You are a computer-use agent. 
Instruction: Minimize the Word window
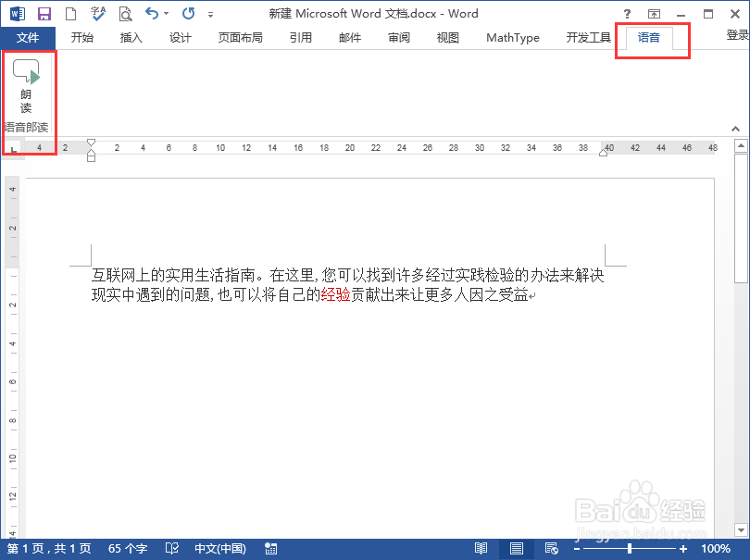coord(681,15)
